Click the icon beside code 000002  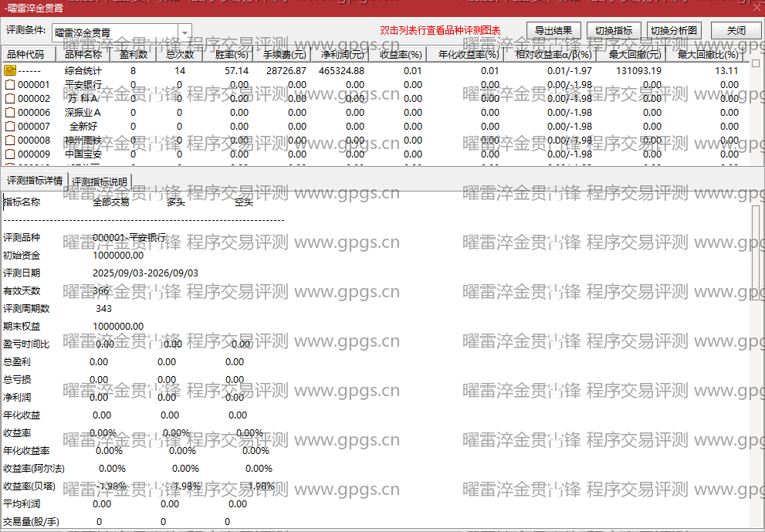point(10,99)
